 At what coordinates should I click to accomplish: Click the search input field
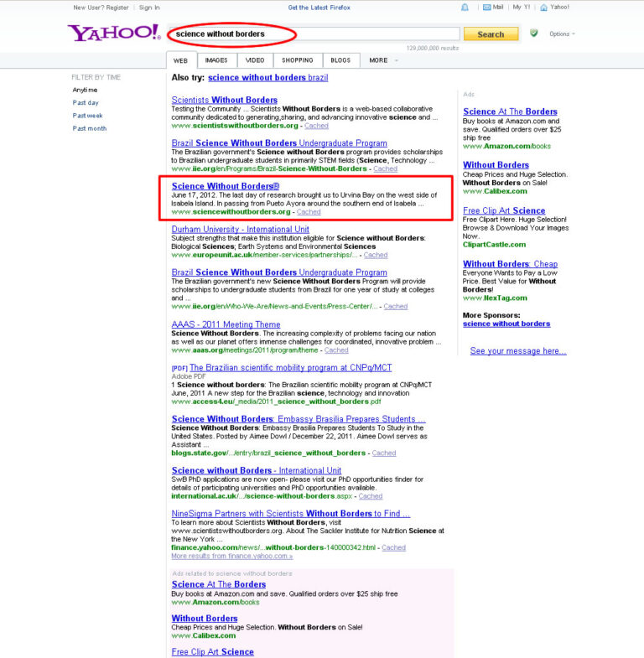pyautogui.click(x=314, y=34)
